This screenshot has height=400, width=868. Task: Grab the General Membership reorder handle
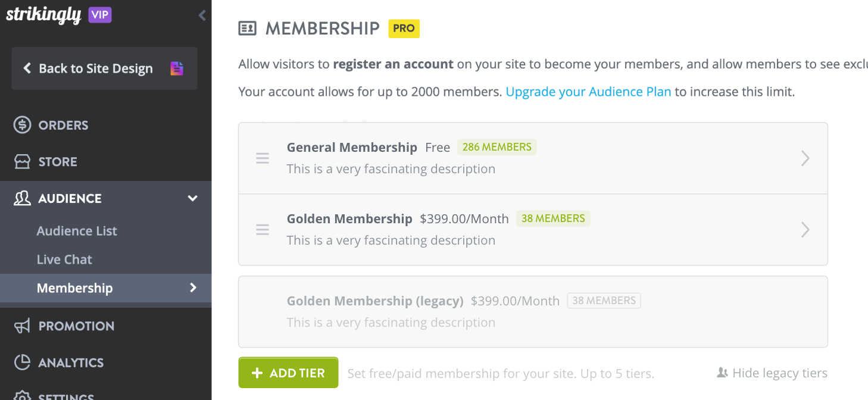point(263,158)
